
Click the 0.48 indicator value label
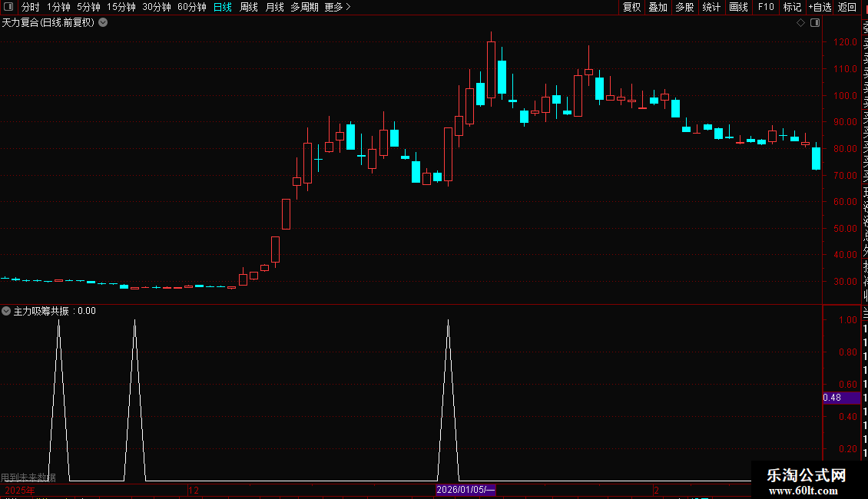841,398
